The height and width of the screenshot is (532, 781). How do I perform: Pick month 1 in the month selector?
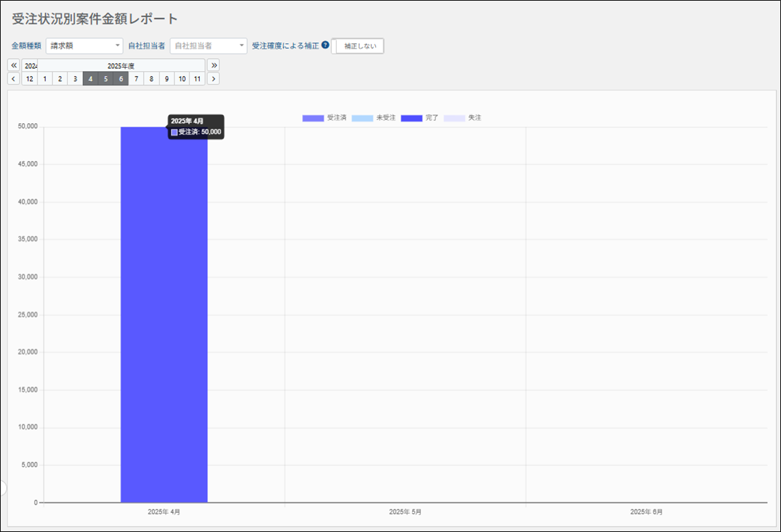(x=44, y=79)
